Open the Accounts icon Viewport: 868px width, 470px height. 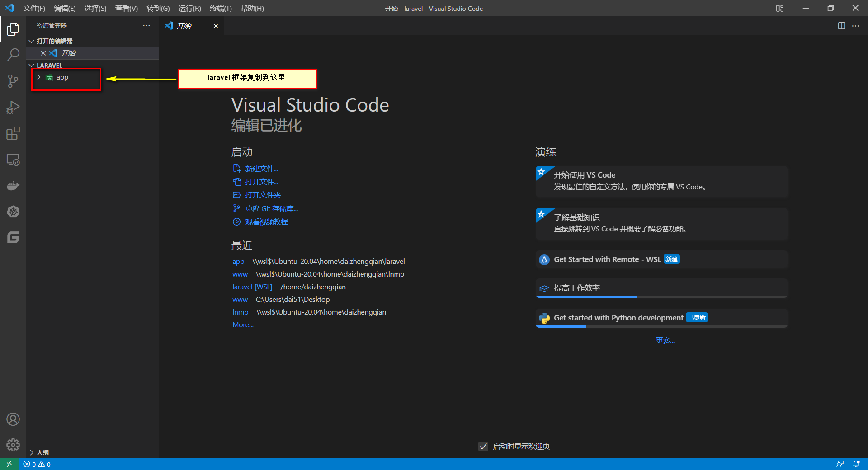(x=13, y=419)
